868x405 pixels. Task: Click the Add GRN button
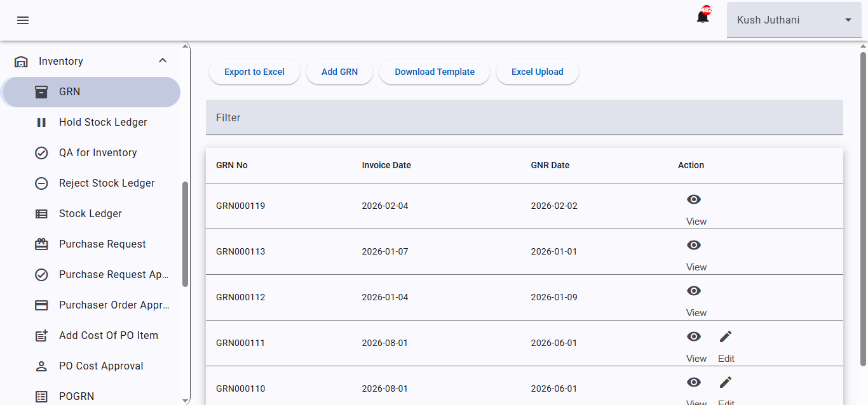coord(339,72)
